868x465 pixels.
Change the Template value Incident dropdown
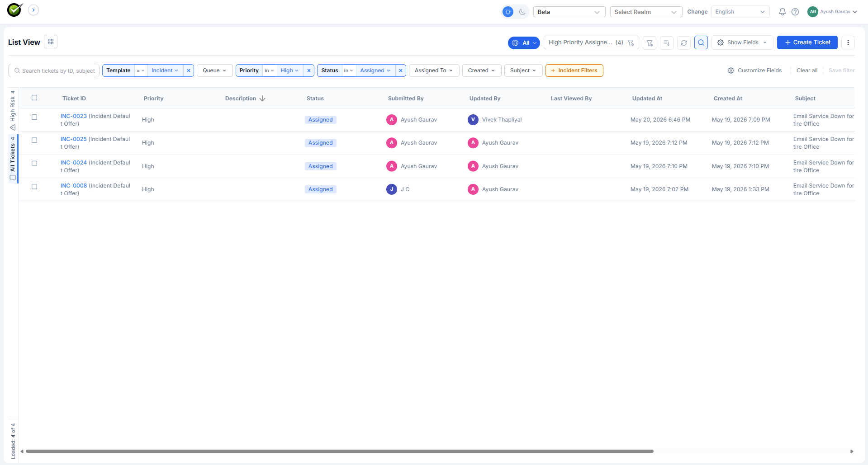coord(165,70)
